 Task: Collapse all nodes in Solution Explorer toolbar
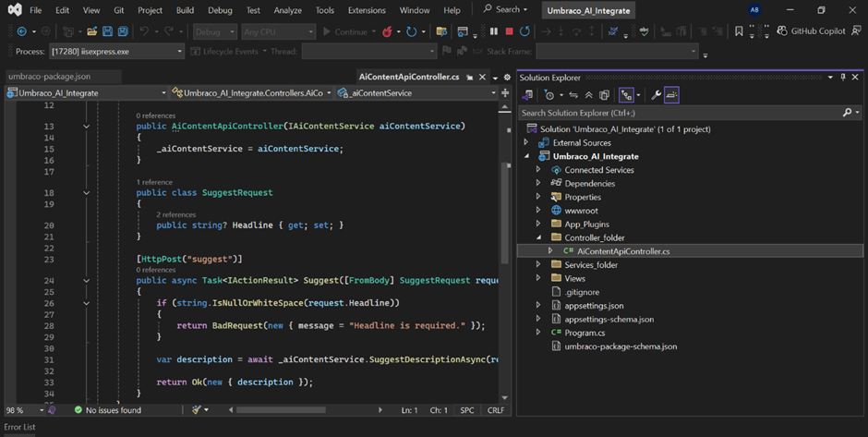click(588, 95)
